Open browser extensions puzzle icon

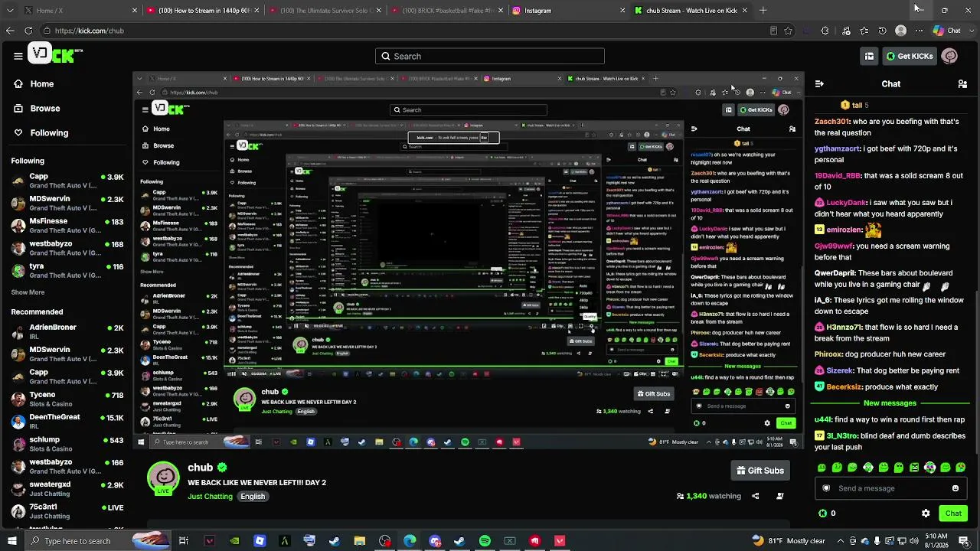point(825,31)
